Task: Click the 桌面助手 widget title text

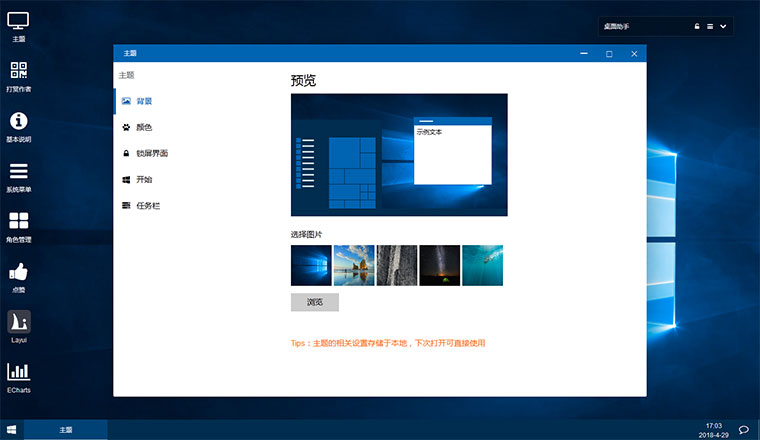Action: coord(616,27)
